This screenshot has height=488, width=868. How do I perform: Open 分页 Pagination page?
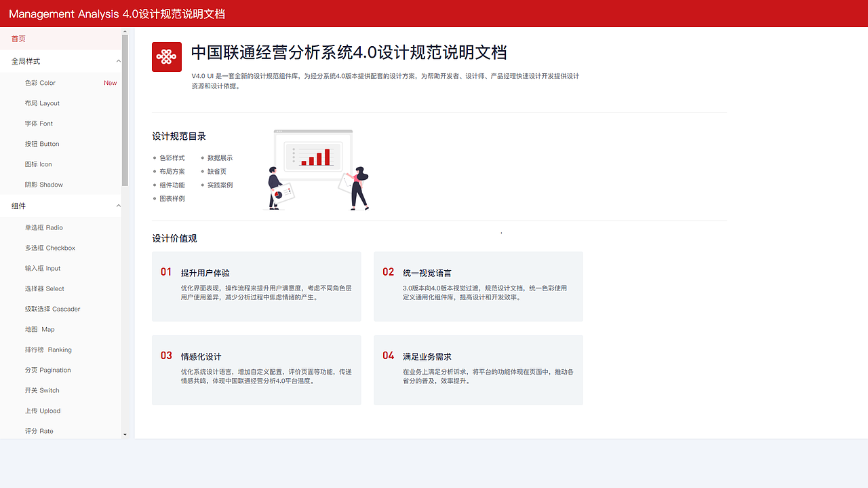tap(47, 370)
